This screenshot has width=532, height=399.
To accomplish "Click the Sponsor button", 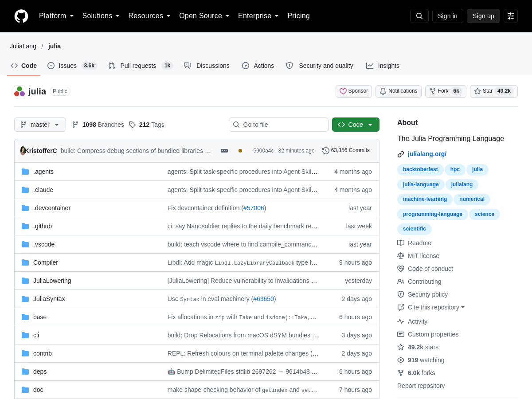I will pos(354,91).
